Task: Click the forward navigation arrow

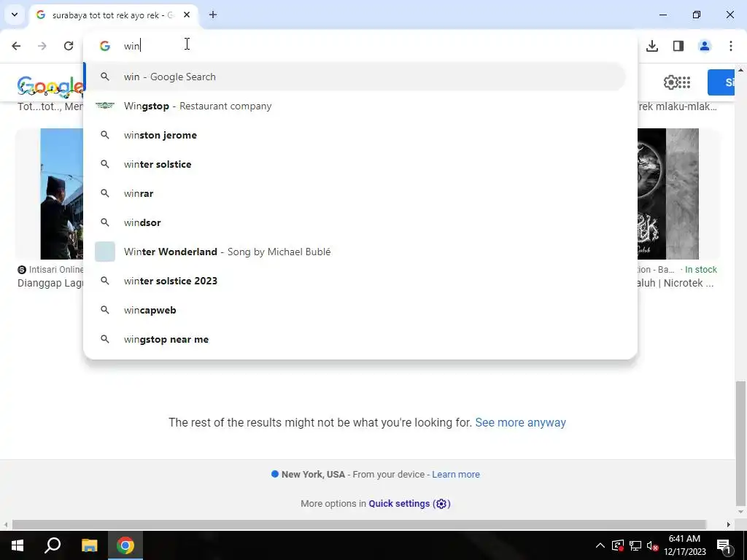Action: click(x=42, y=46)
